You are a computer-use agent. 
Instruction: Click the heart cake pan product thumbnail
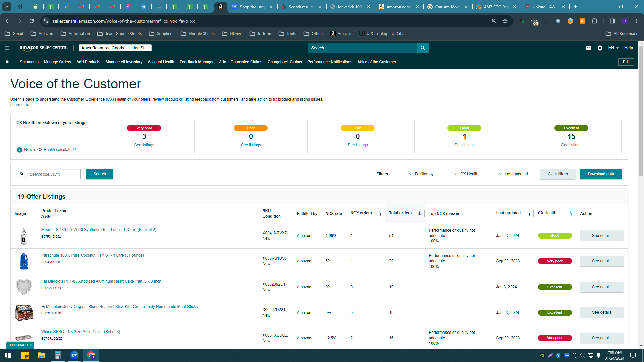(24, 287)
